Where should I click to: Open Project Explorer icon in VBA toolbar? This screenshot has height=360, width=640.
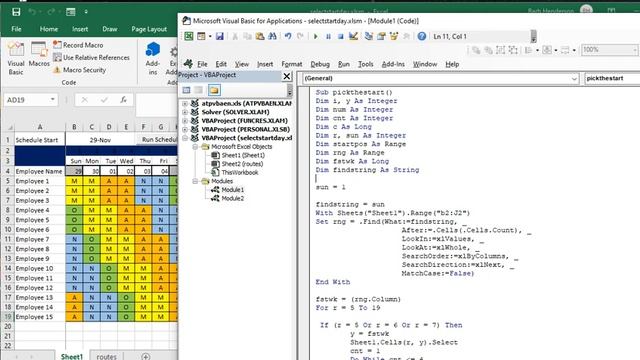pyautogui.click(x=369, y=36)
